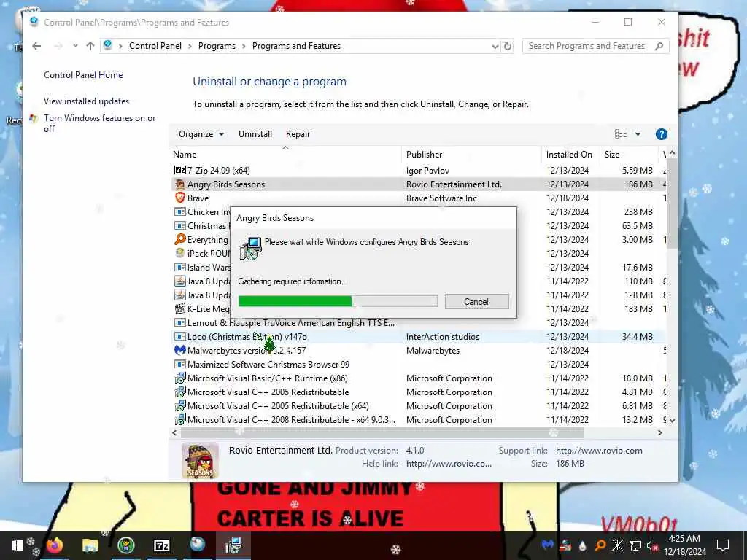This screenshot has width=747, height=560.
Task: Click the Brave lion icon in list
Action: [179, 198]
